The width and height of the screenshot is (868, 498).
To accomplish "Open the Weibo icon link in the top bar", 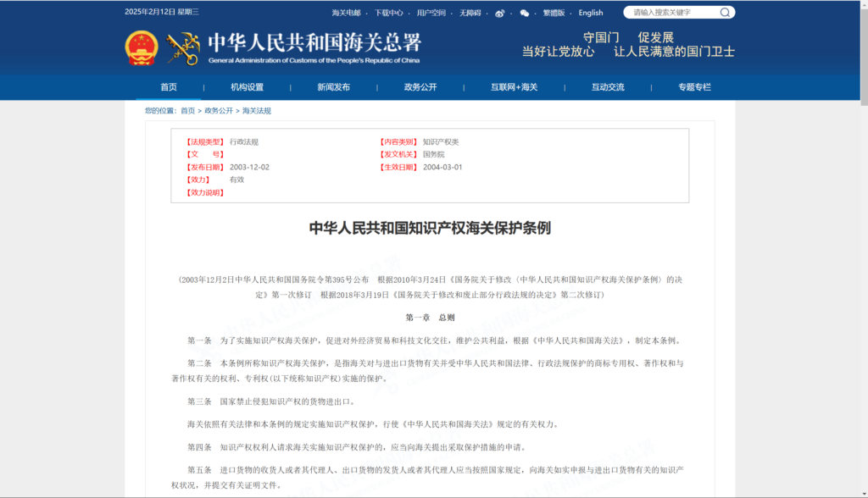I will click(x=500, y=14).
